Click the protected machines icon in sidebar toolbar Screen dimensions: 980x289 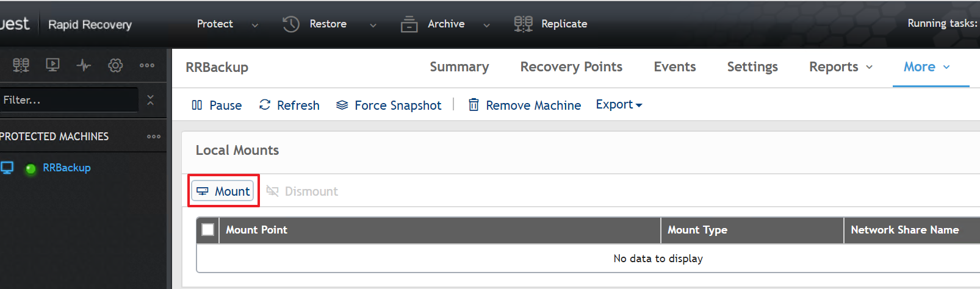click(21, 65)
